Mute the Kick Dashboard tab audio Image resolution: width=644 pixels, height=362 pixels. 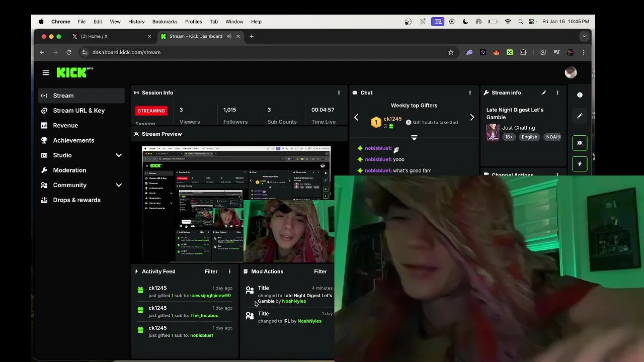pos(229,36)
